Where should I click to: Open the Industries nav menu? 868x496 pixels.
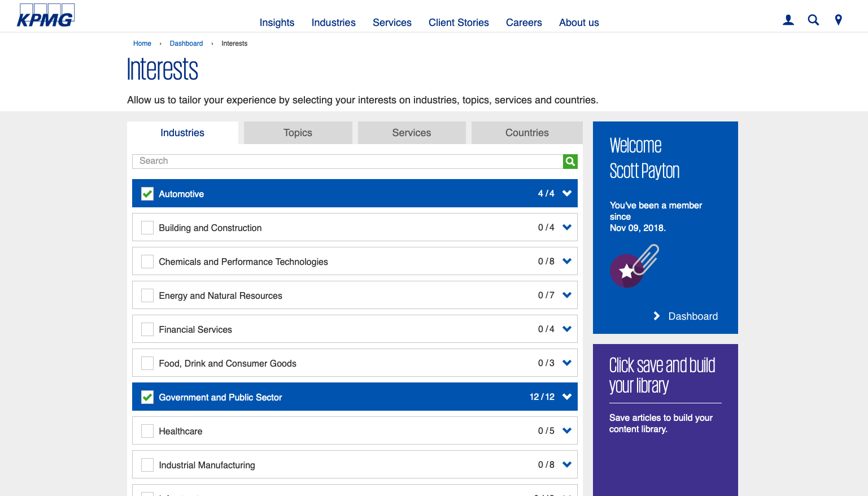point(334,23)
